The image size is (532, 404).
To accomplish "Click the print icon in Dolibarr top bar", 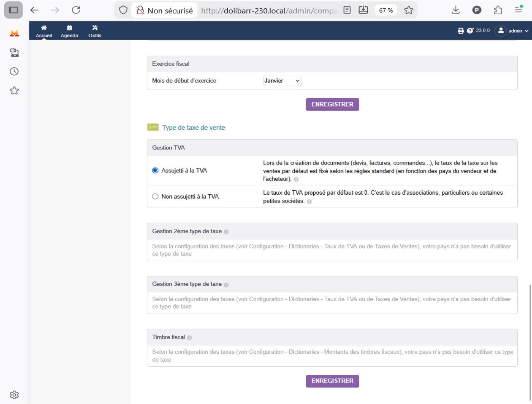I will pyautogui.click(x=461, y=31).
